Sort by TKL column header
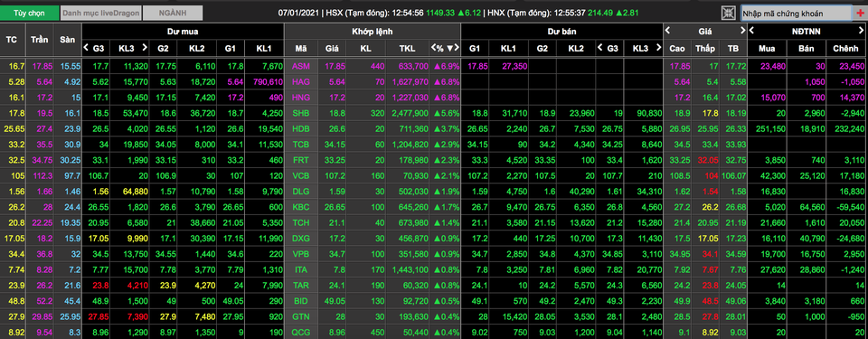 [x=407, y=48]
